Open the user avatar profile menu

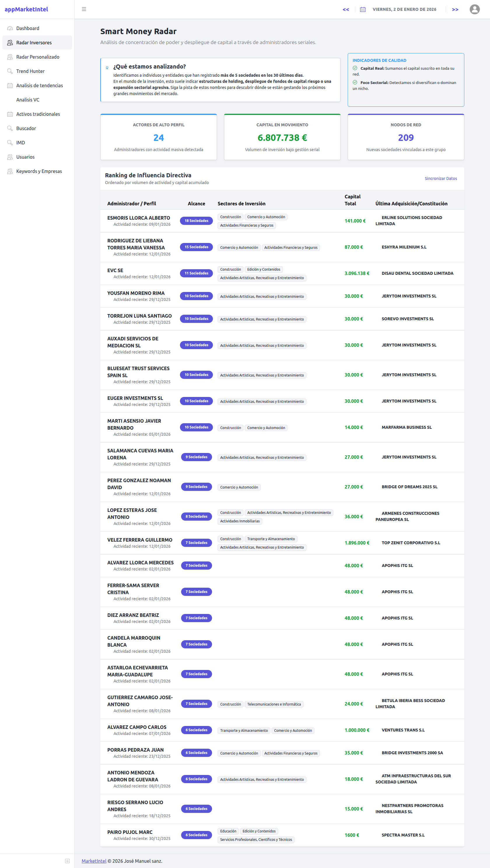(x=475, y=9)
